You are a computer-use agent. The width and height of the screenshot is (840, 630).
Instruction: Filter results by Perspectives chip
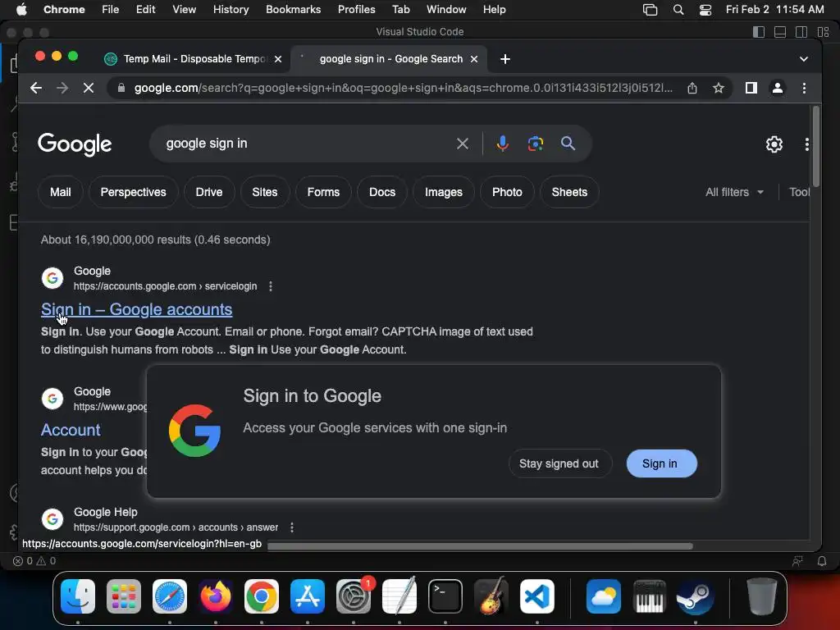(x=134, y=192)
